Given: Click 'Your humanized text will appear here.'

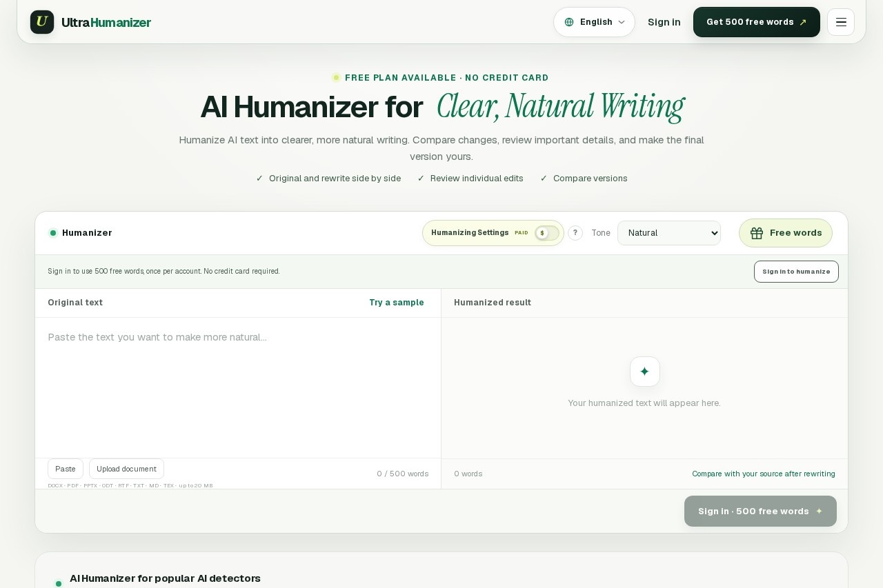Looking at the screenshot, I should tap(644, 403).
